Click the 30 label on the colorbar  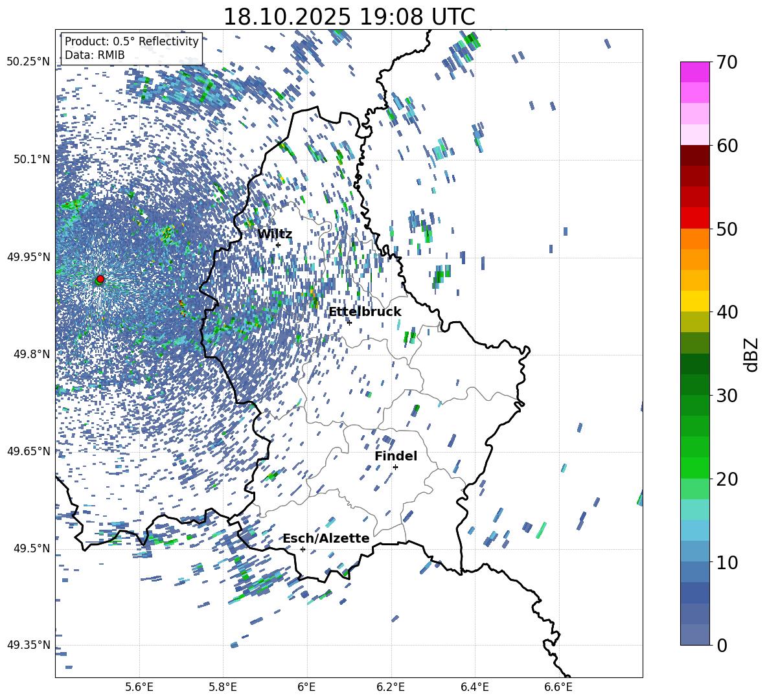tap(727, 396)
